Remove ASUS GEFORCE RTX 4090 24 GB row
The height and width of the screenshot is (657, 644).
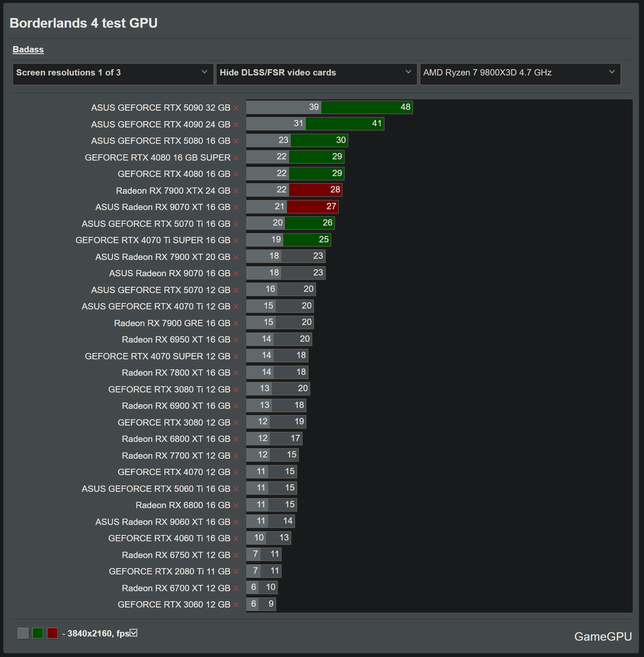pos(236,125)
